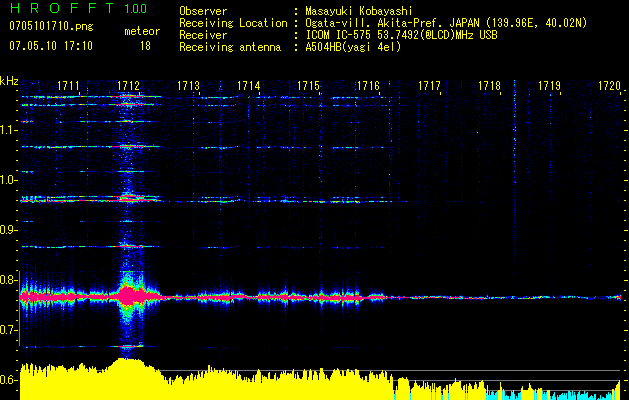Click the kHz axis label
The width and height of the screenshot is (629, 400).
(x=9, y=82)
